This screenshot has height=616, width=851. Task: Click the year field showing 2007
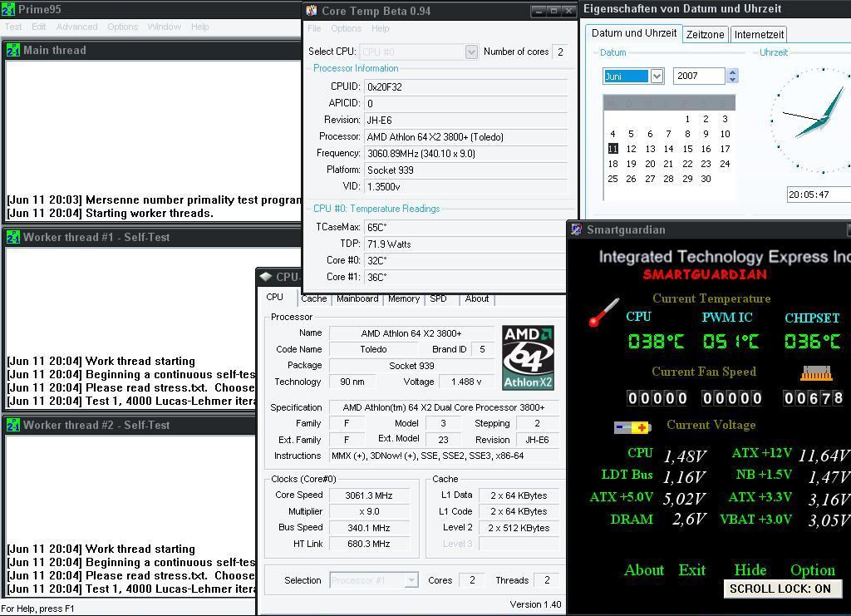coord(699,76)
